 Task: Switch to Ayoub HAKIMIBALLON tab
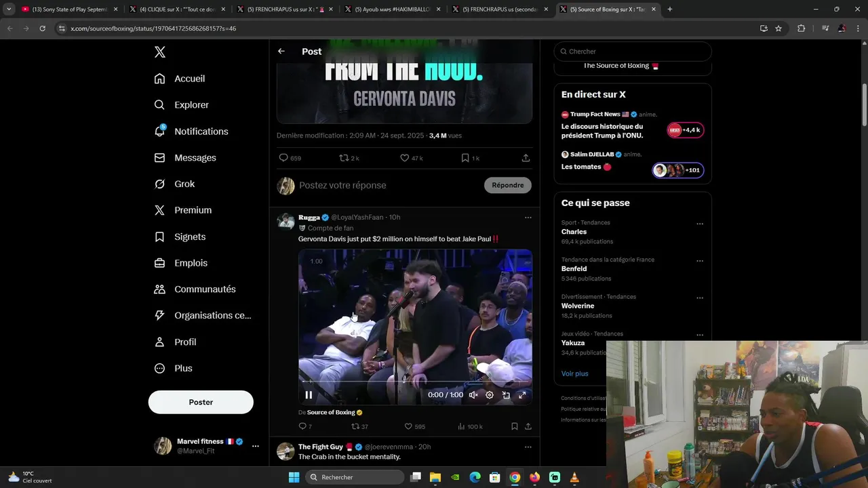coord(393,9)
